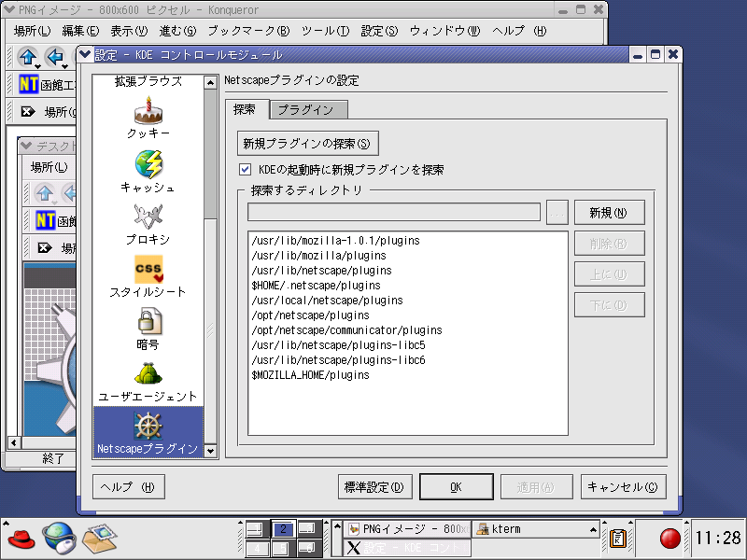Screen dimensions: 747x560
Task: Click the 適用(A) apply button
Action: [x=536, y=486]
